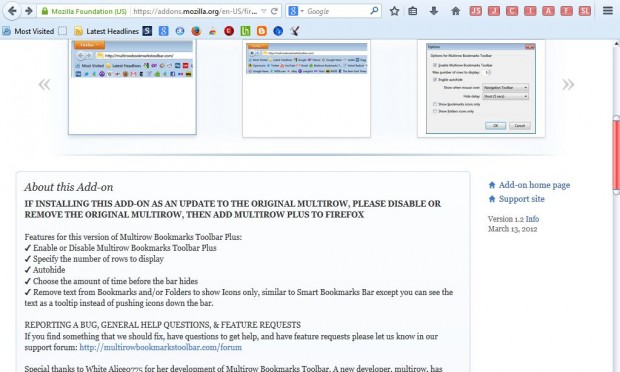This screenshot has height=372, width=620.
Task: Show next screenshots with right chevron
Action: [568, 84]
